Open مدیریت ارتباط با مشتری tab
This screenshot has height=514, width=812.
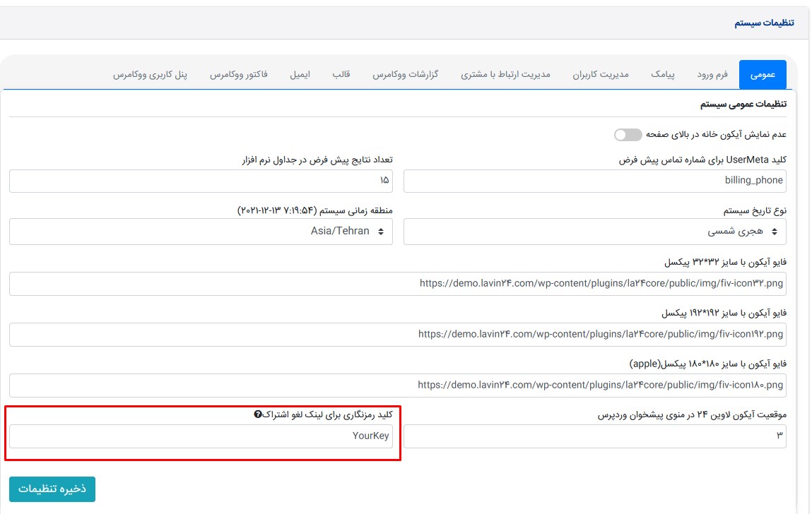505,74
